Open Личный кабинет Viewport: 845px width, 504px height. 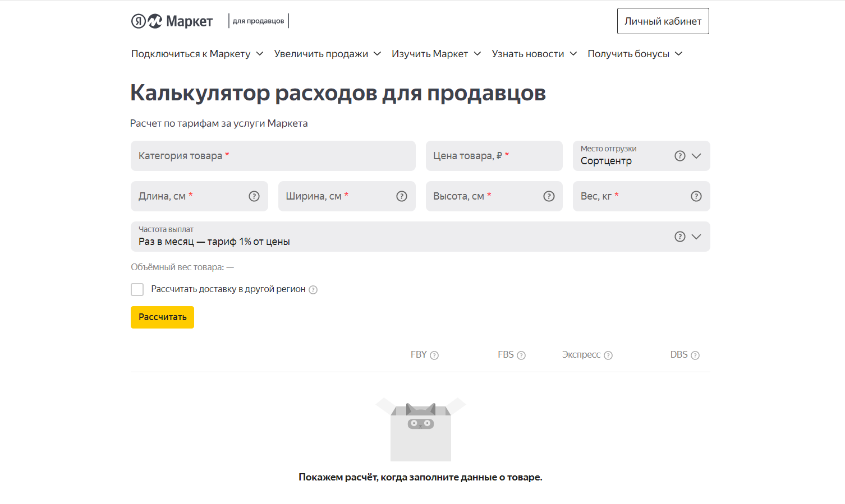coord(663,21)
